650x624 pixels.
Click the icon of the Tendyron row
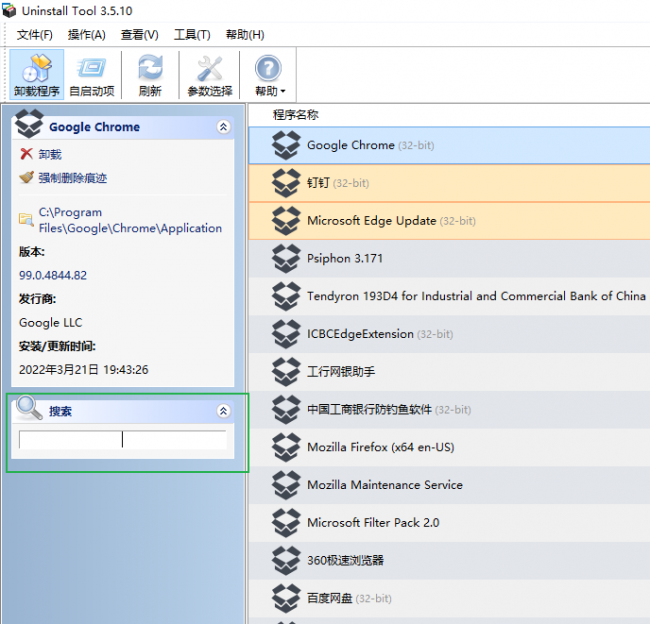click(x=286, y=296)
